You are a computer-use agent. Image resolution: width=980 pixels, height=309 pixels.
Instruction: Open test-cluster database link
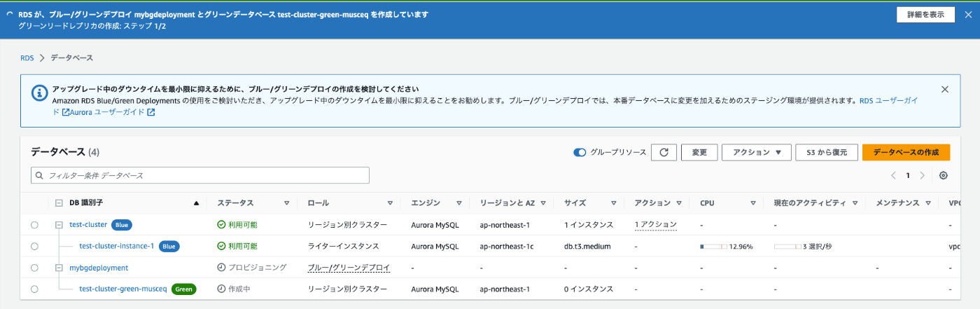pos(88,225)
